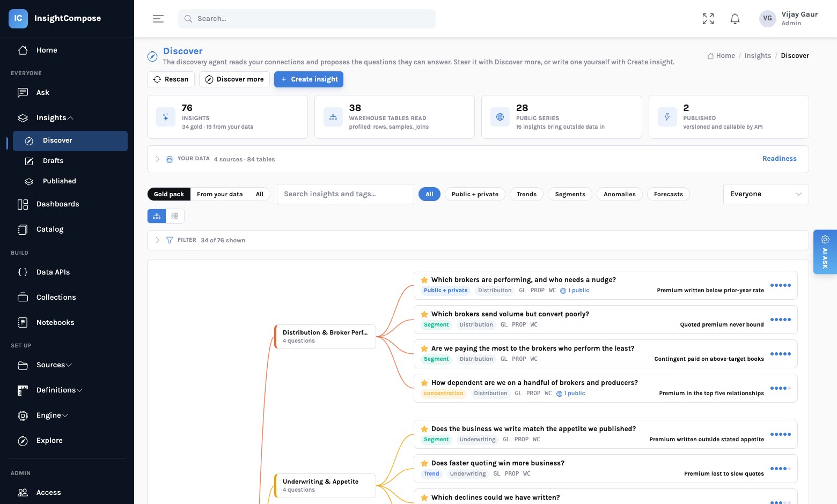Select the From your data segment

pyautogui.click(x=219, y=194)
